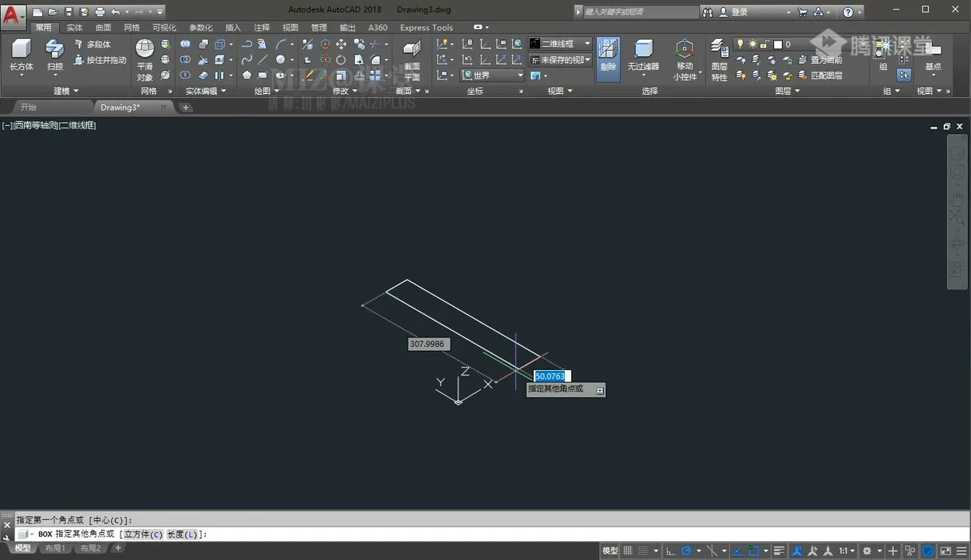971x560 pixels.
Task: Click the 按住并拖动 presspull tool
Action: click(x=100, y=60)
